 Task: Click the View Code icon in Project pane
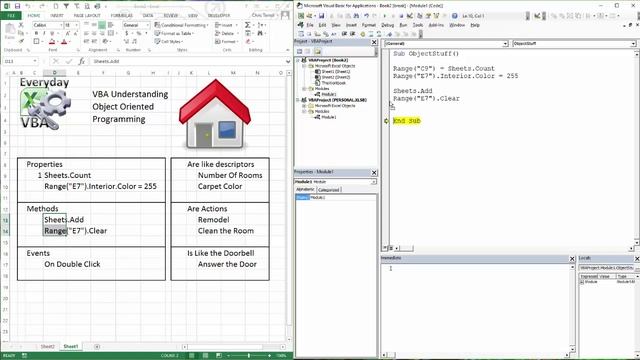[x=300, y=51]
